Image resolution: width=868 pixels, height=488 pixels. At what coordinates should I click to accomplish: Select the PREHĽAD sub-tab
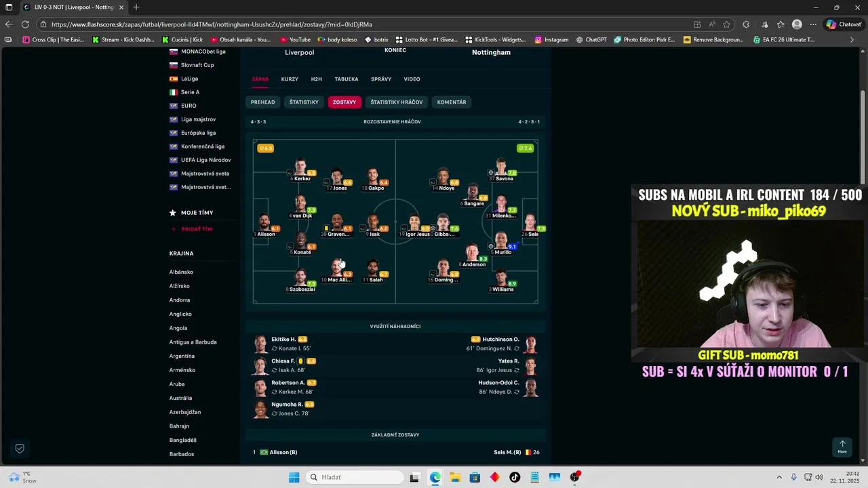[x=263, y=102]
